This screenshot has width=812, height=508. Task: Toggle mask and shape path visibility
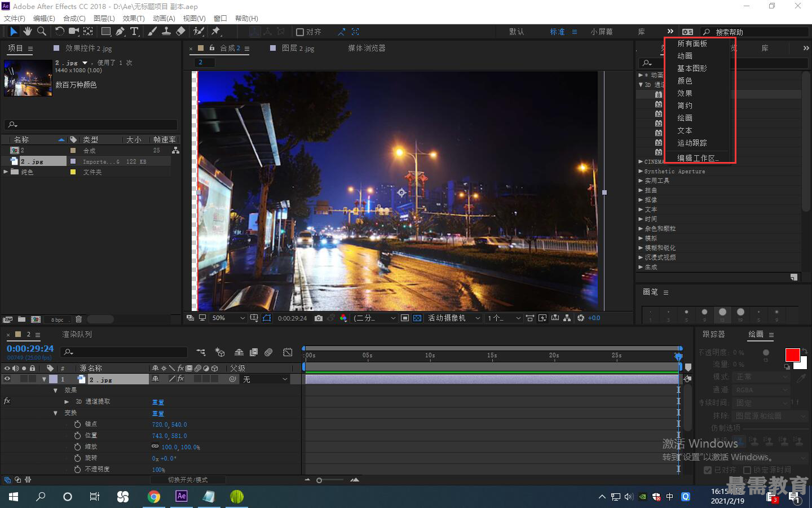click(x=267, y=318)
